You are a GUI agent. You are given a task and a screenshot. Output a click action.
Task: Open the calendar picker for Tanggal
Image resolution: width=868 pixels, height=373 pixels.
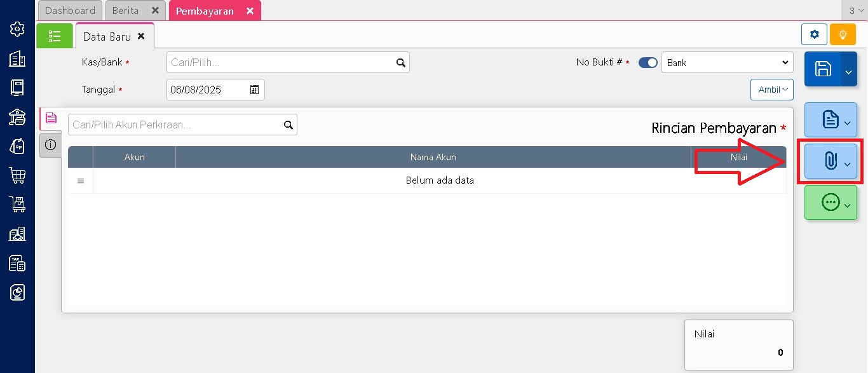254,90
